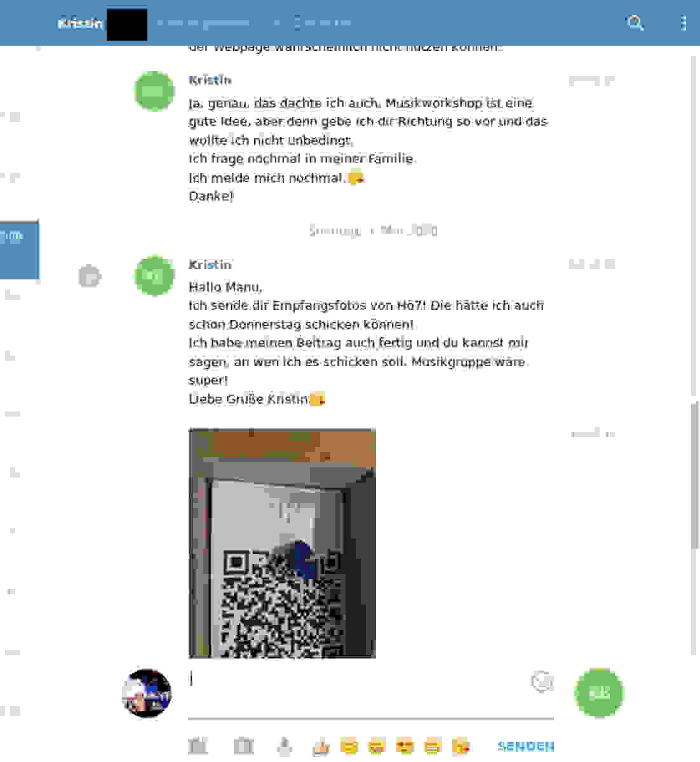Click the attach file icon below input
Image resolution: width=700 pixels, height=762 pixels.
(x=198, y=746)
